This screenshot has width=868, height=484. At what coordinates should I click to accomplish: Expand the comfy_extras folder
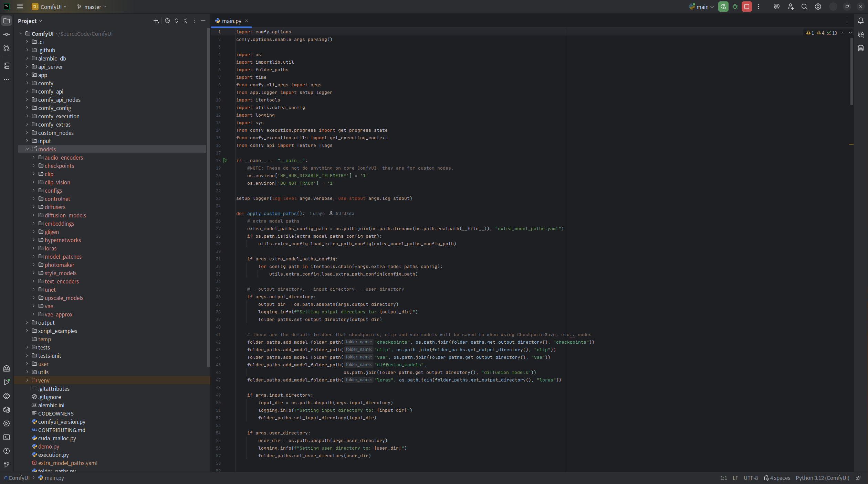27,124
